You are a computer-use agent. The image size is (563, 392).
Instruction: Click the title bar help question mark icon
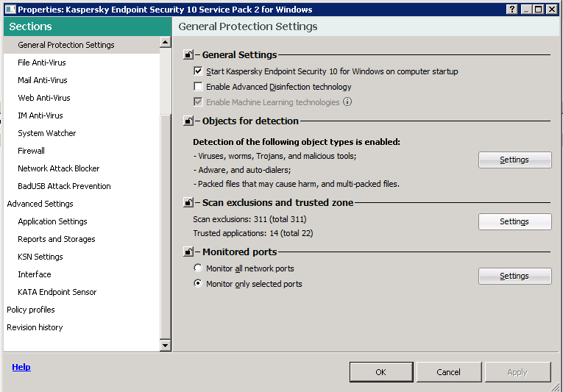[512, 10]
